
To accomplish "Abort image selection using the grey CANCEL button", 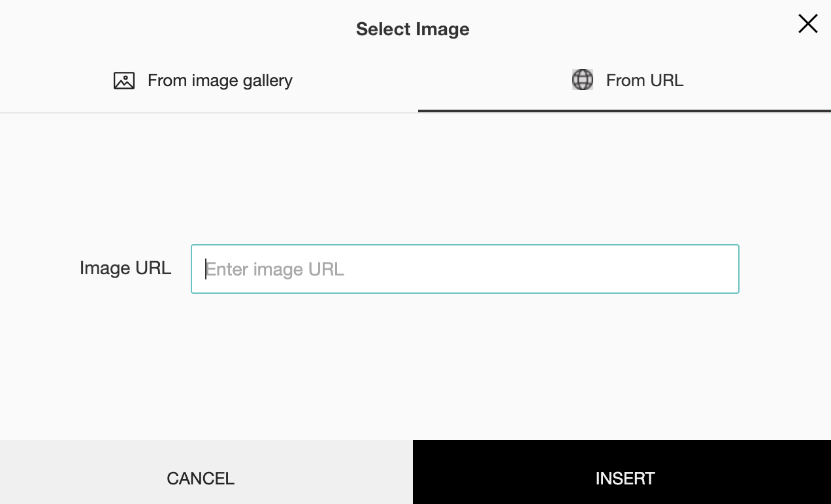I will (201, 478).
